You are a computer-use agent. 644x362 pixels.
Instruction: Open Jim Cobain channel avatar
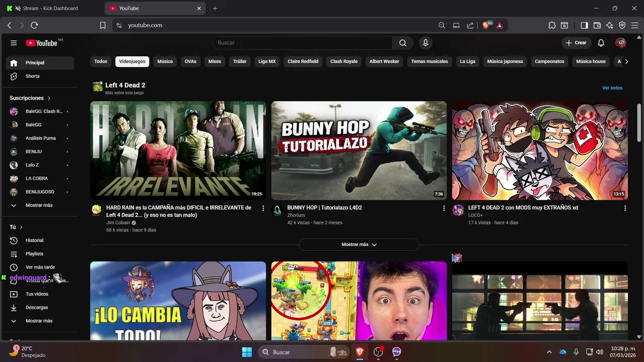pyautogui.click(x=96, y=210)
